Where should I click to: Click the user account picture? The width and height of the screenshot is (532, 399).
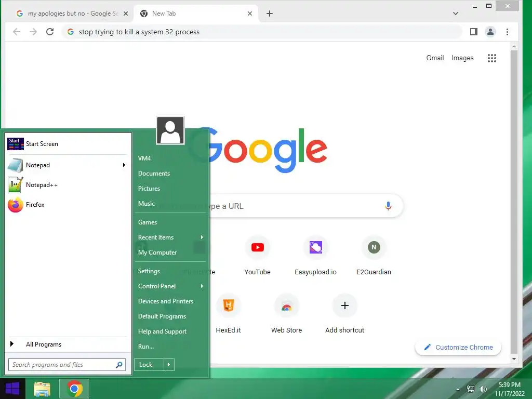pos(170,130)
